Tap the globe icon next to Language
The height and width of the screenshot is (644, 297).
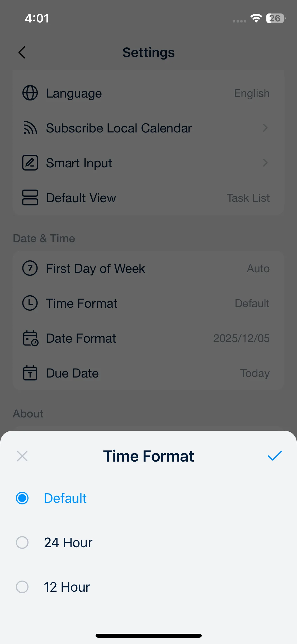tap(30, 93)
